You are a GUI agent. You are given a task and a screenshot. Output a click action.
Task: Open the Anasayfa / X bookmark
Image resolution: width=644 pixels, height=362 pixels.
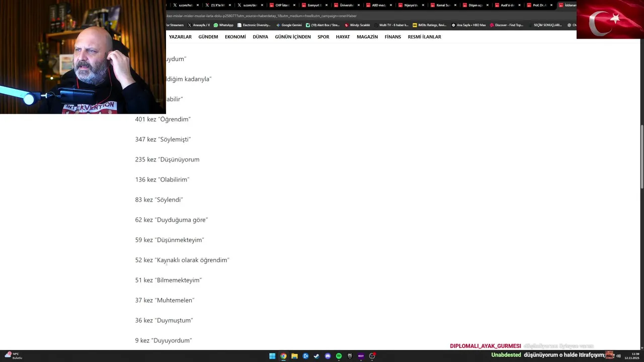pyautogui.click(x=199, y=25)
